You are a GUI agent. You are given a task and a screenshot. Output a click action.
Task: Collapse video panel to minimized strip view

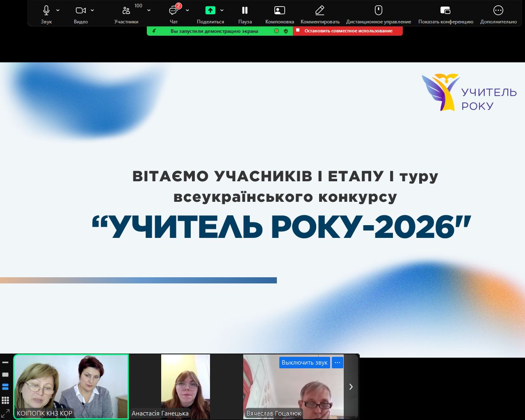pos(5,363)
